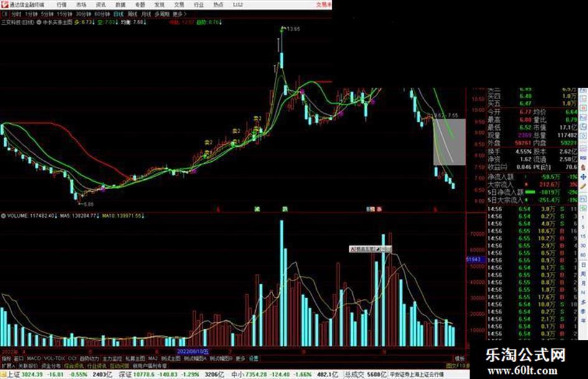The image size is (588, 379).
Task: Click the 指标 button at bottom left
Action: coord(6,358)
